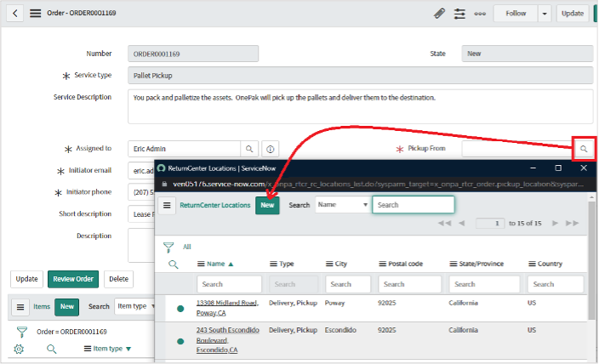Screen dimensions: 599x364
Task: Click the State/Province column search field
Action: [485, 284]
